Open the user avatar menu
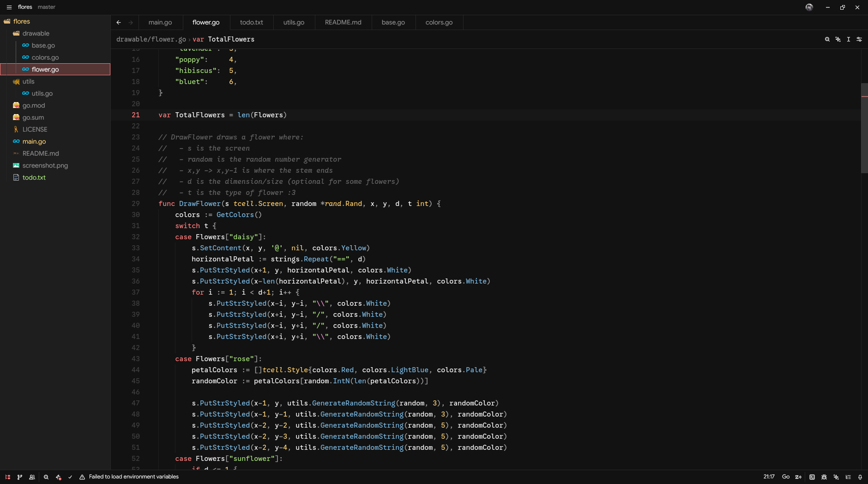Image resolution: width=868 pixels, height=484 pixels. pyautogui.click(x=809, y=7)
